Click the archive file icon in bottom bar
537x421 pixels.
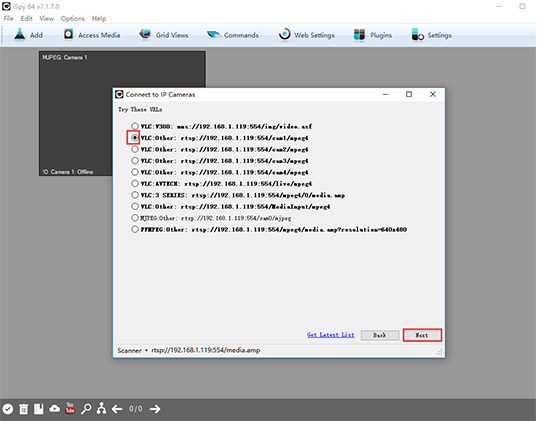(39, 409)
